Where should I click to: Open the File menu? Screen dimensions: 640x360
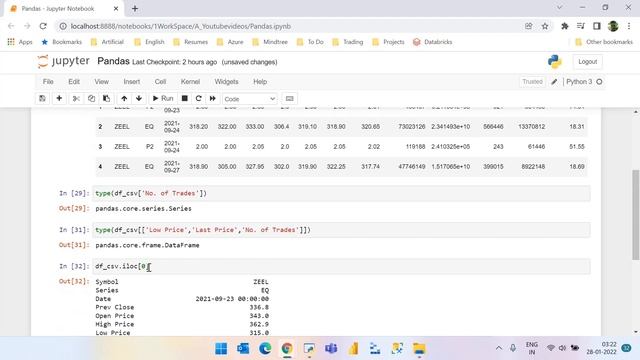48,82
